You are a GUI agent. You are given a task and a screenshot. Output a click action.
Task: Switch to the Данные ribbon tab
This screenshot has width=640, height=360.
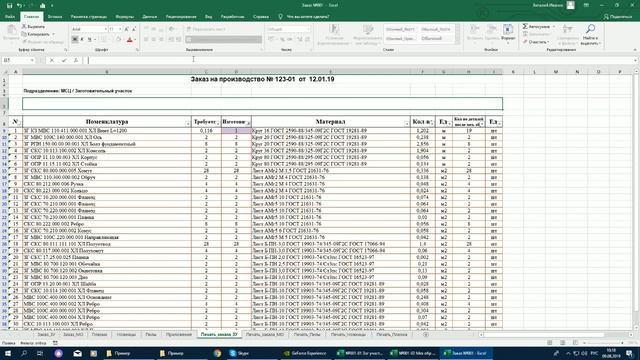tap(150, 17)
